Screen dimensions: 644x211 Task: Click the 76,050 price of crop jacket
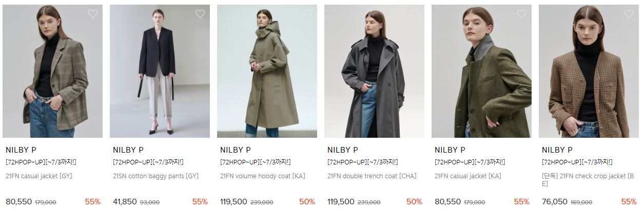pyautogui.click(x=555, y=202)
